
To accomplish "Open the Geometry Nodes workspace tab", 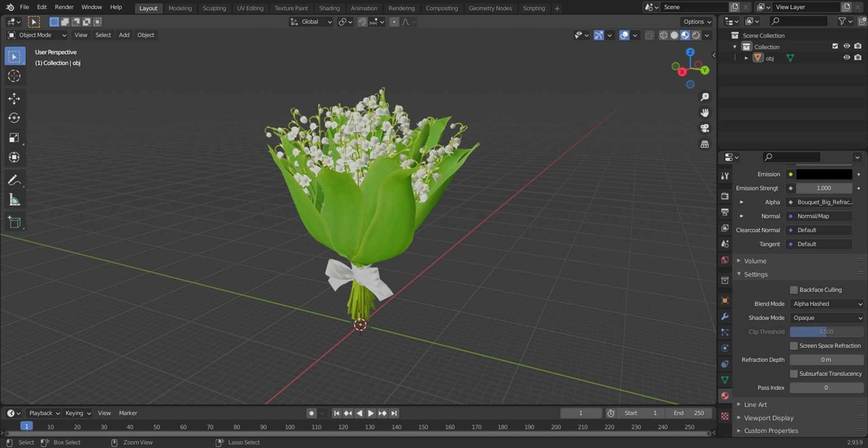I will click(x=491, y=8).
